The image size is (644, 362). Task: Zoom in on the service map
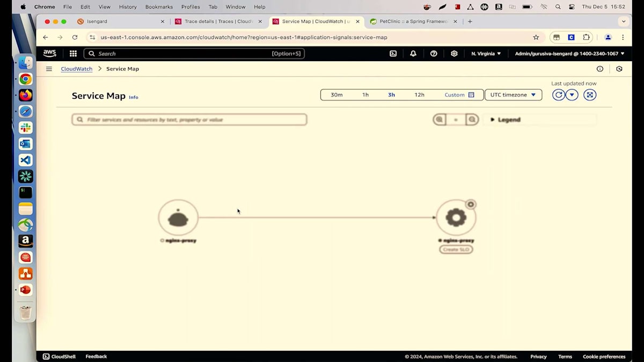[x=440, y=120]
